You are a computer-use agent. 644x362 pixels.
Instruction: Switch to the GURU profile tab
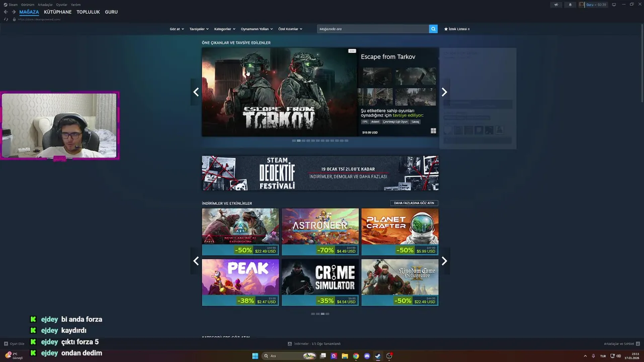(111, 12)
